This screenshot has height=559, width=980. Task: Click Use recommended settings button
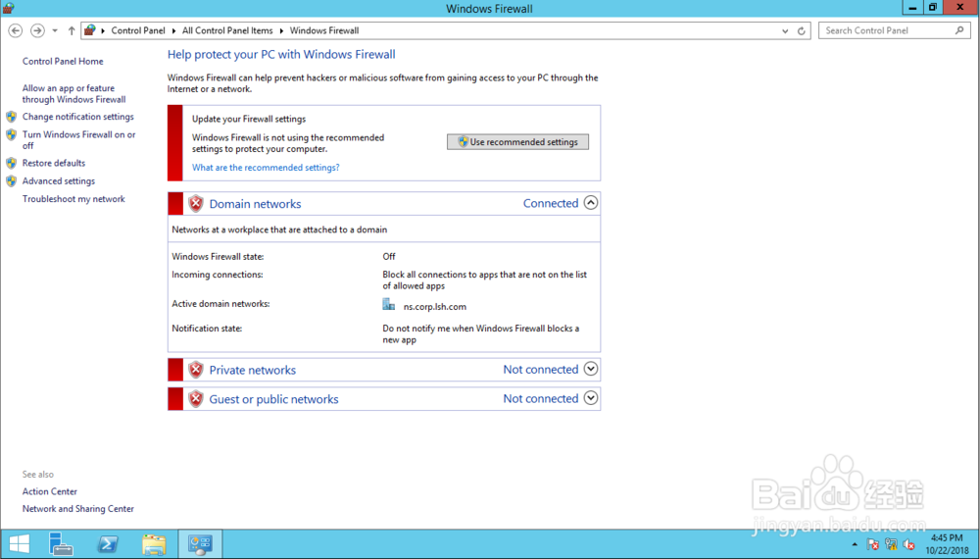pos(517,142)
